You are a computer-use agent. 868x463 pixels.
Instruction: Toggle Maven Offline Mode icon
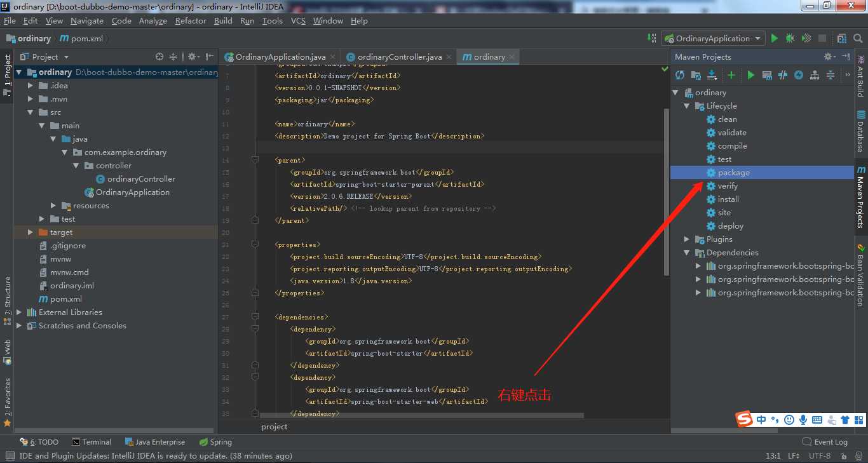click(x=783, y=75)
